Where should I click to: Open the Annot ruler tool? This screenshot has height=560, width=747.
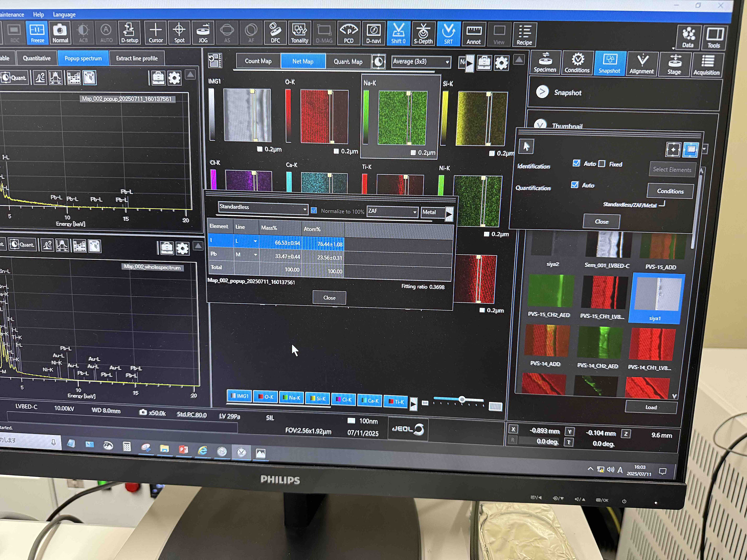(x=474, y=34)
